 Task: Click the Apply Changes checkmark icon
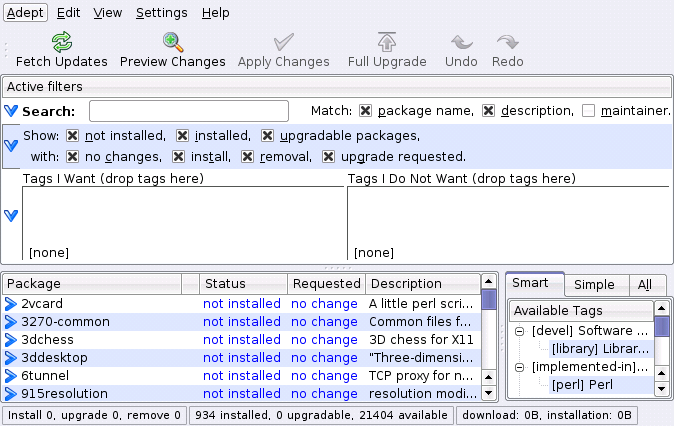(x=283, y=42)
